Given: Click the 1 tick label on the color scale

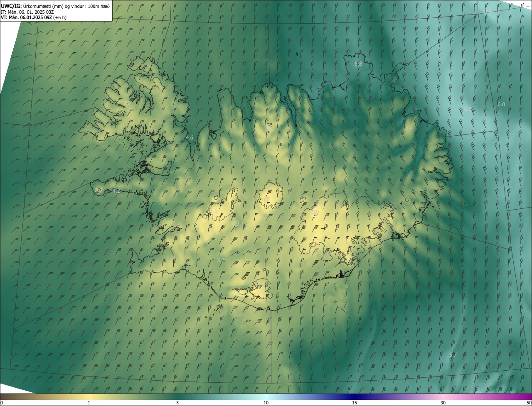Looking at the screenshot, I should point(89,403).
